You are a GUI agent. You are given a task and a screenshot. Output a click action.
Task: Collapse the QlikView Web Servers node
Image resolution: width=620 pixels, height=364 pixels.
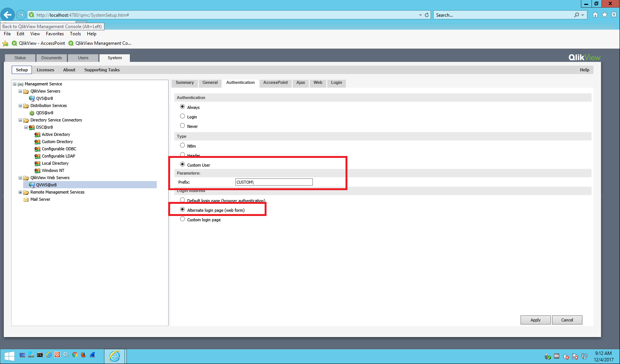pos(21,178)
